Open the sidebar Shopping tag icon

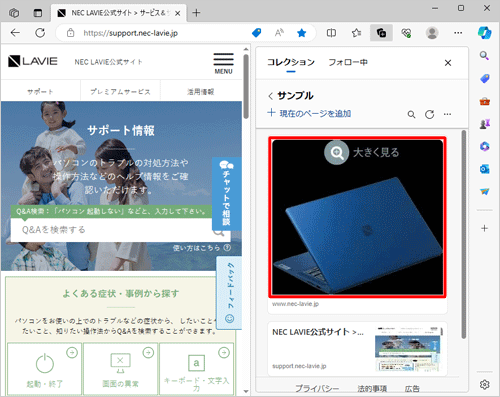pos(485,79)
